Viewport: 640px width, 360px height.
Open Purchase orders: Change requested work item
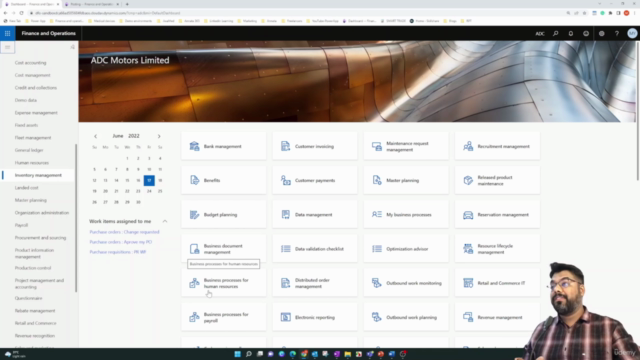[124, 232]
